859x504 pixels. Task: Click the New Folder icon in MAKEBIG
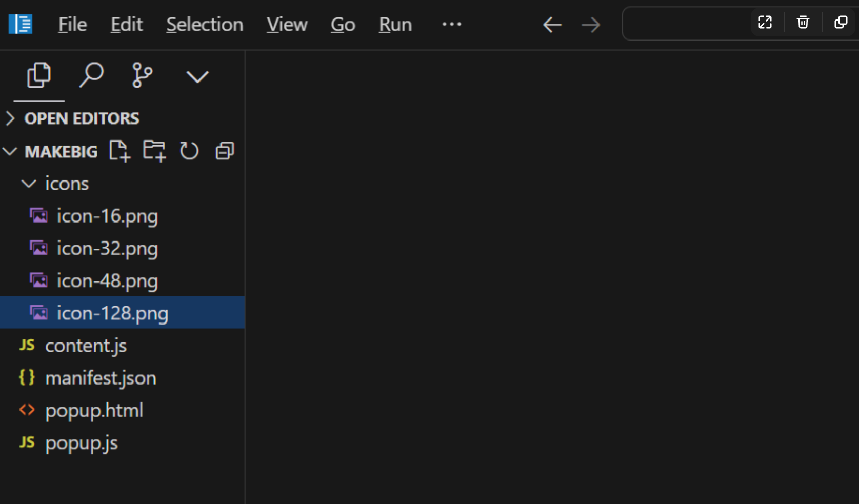point(154,151)
